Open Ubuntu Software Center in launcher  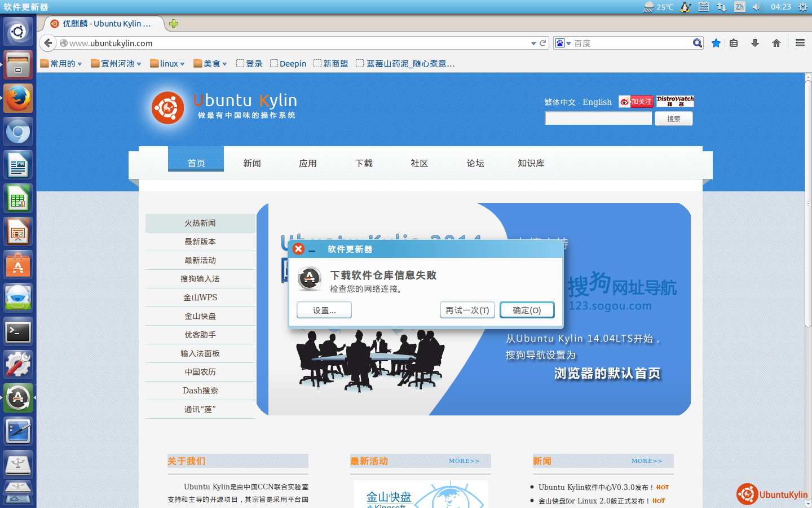click(x=18, y=265)
